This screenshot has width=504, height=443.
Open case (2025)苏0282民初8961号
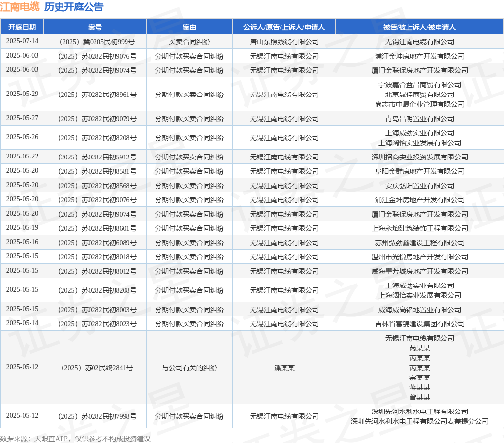[97, 95]
